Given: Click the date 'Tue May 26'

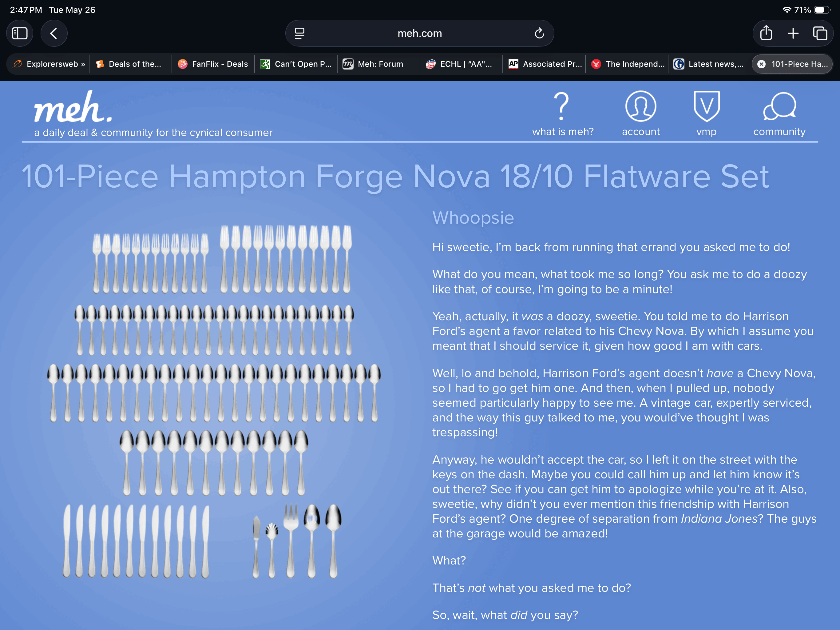Looking at the screenshot, I should click(x=72, y=10).
